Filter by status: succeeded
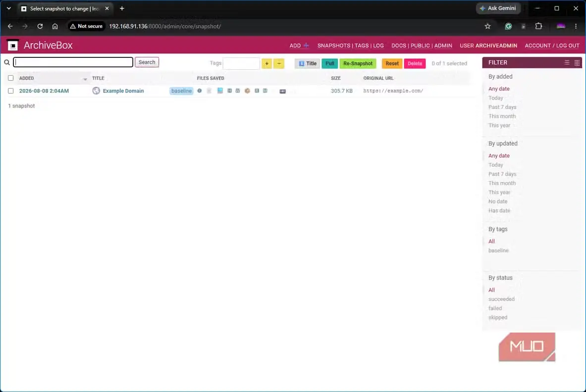 point(501,299)
